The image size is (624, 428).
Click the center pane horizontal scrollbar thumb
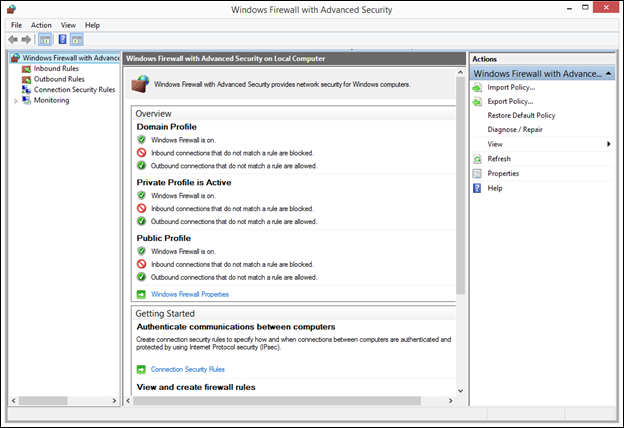[x=277, y=401]
